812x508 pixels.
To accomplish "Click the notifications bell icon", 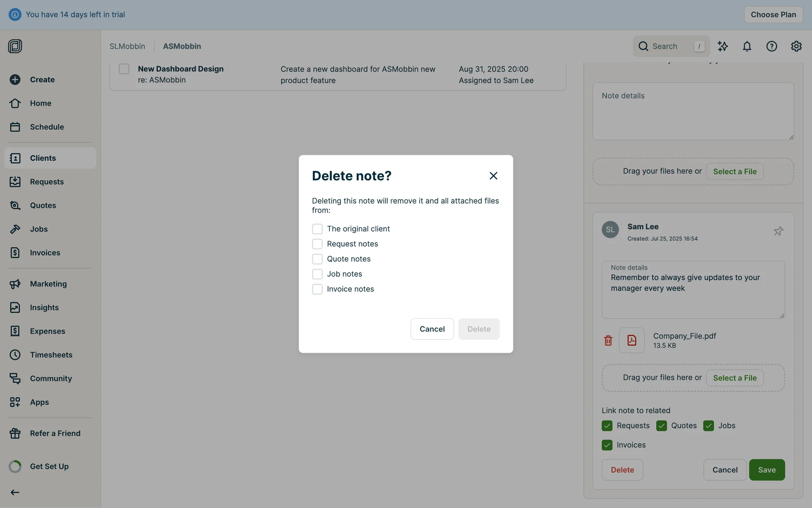I will tap(747, 46).
